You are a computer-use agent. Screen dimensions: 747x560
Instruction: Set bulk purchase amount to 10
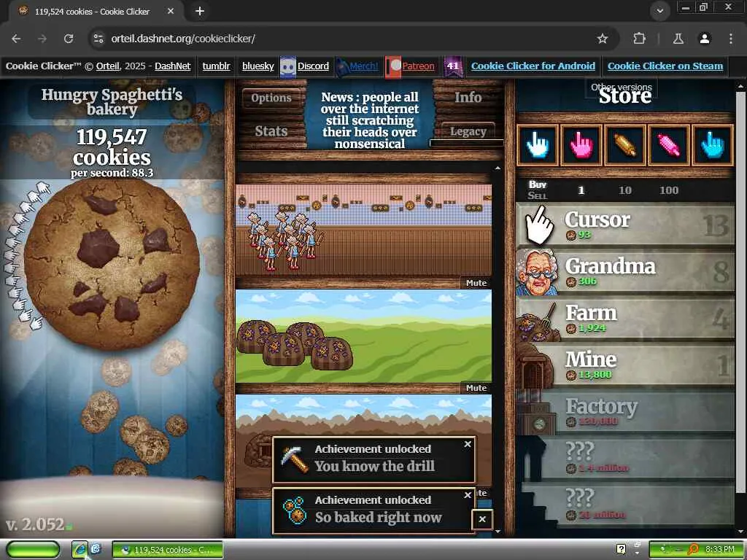pos(625,190)
